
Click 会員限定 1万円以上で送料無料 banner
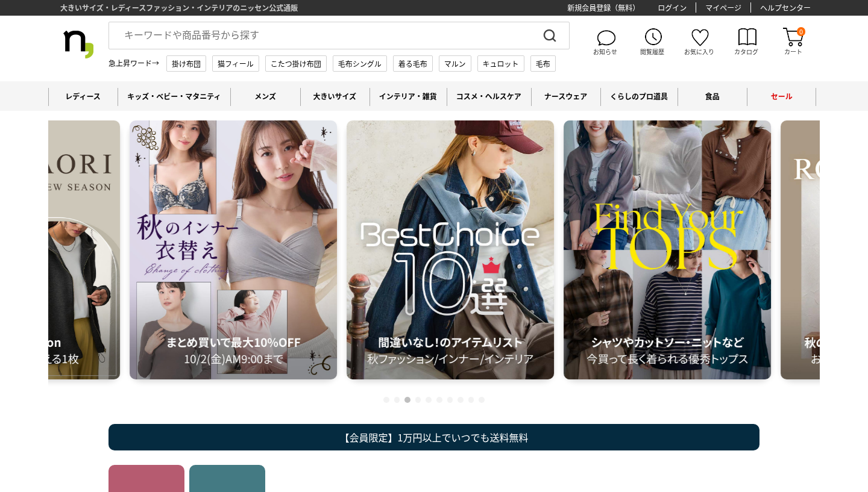tap(434, 437)
